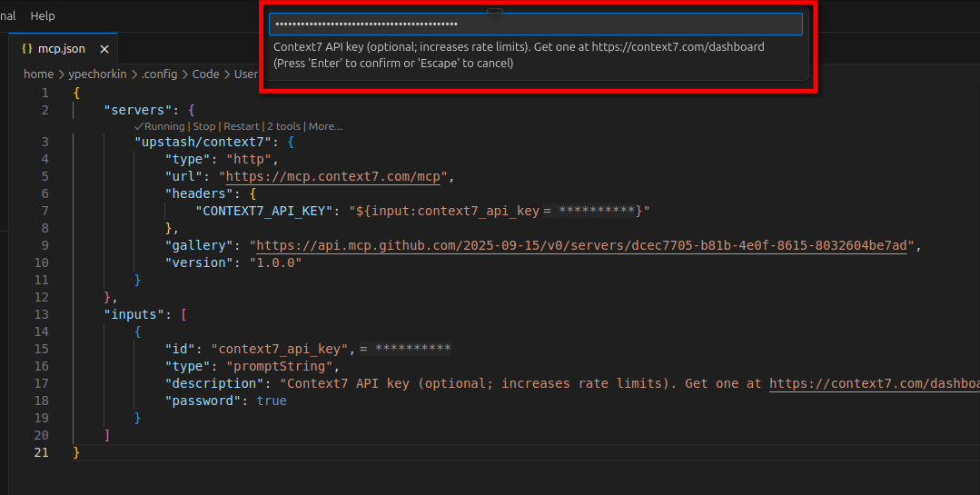The height and width of the screenshot is (495, 980).
Task: Close the mcp.json editor tab
Action: pos(104,49)
